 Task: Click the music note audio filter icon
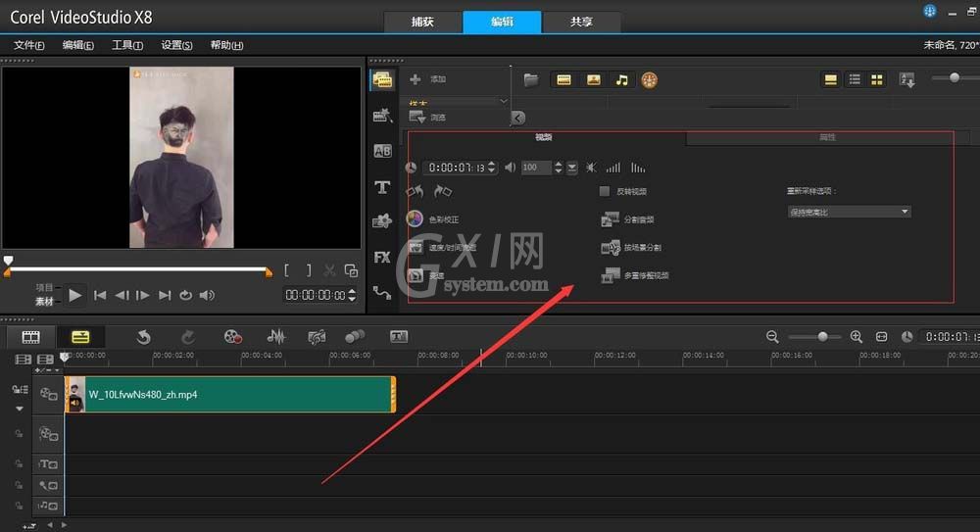point(621,79)
